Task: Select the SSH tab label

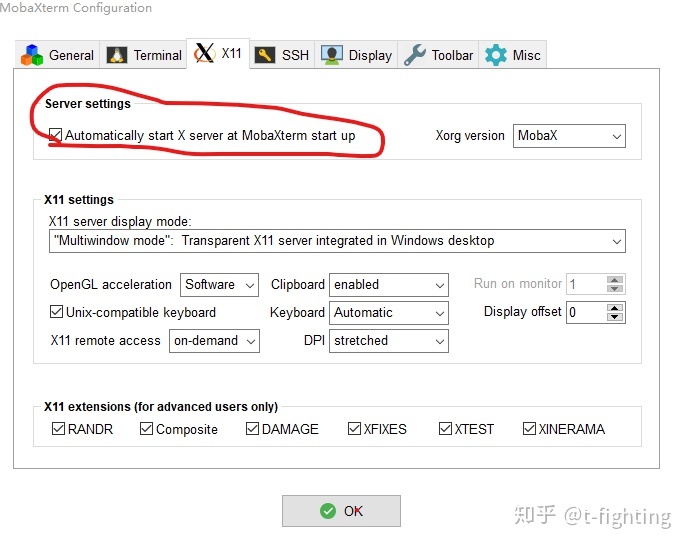Action: (x=295, y=55)
